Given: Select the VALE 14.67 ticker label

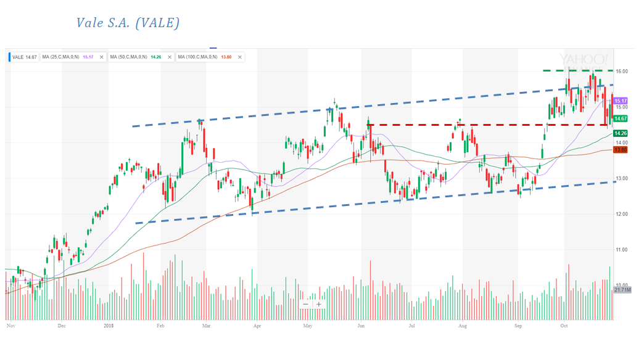Looking at the screenshot, I should click(x=24, y=57).
